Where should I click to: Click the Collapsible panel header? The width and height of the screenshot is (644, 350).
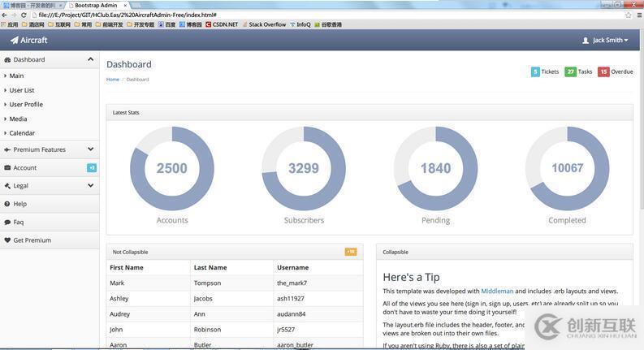[x=504, y=252]
